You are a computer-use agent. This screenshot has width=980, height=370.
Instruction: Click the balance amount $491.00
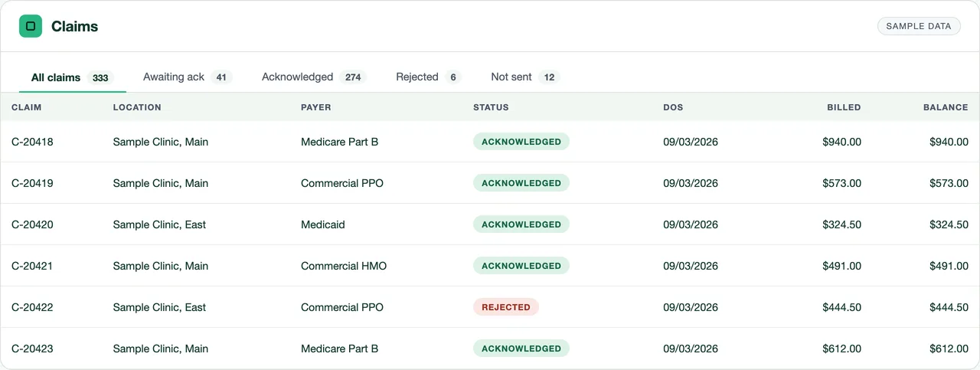949,266
